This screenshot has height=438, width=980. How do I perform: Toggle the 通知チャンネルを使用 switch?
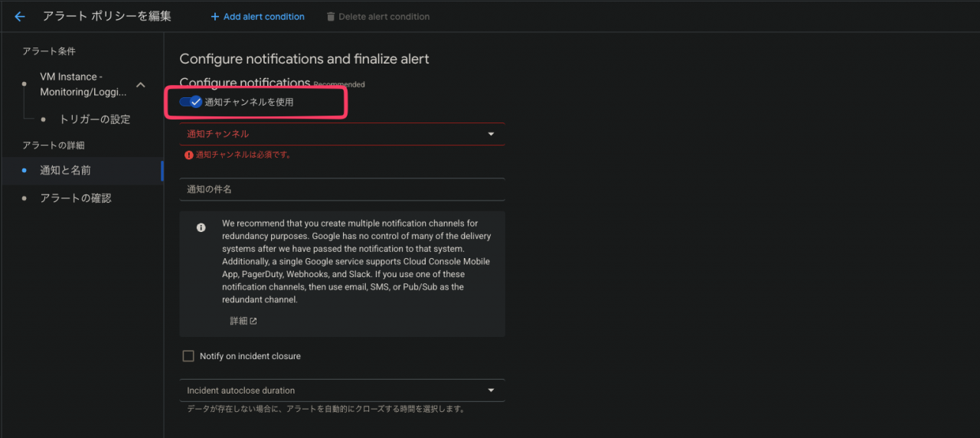(191, 102)
